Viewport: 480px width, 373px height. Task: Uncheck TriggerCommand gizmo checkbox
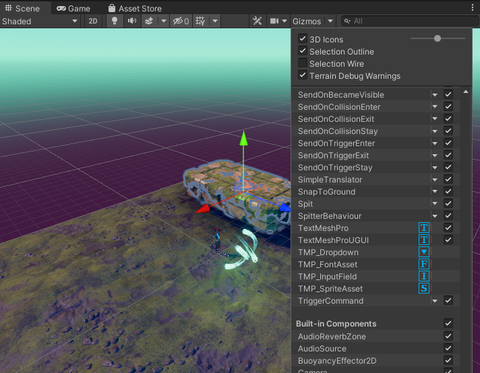click(448, 300)
